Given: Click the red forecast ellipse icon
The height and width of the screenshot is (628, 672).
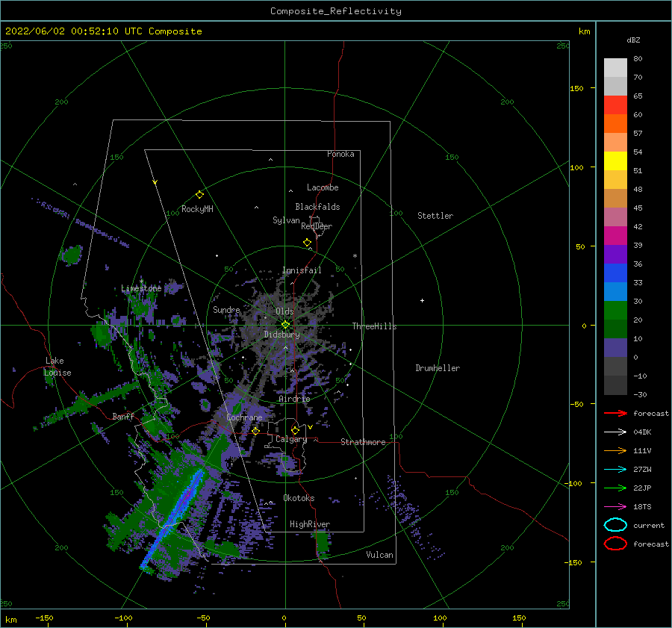Looking at the screenshot, I should coord(615,544).
